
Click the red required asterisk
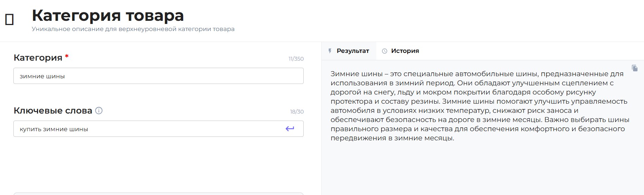(67, 56)
